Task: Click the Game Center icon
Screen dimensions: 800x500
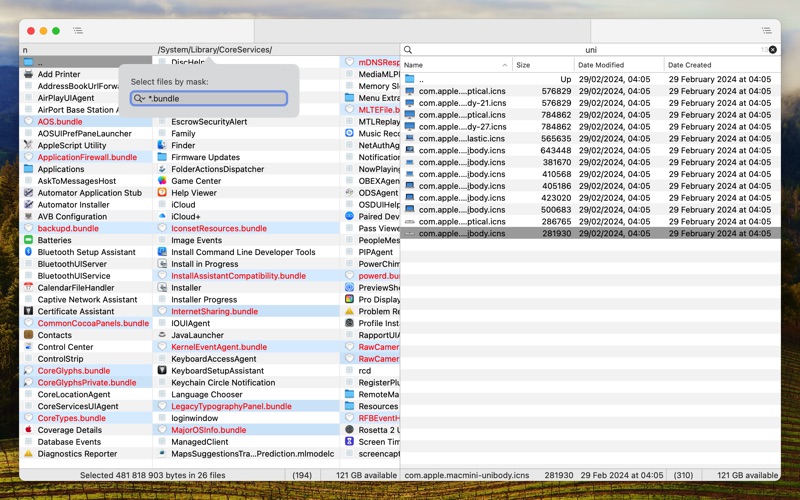Action: (162, 181)
